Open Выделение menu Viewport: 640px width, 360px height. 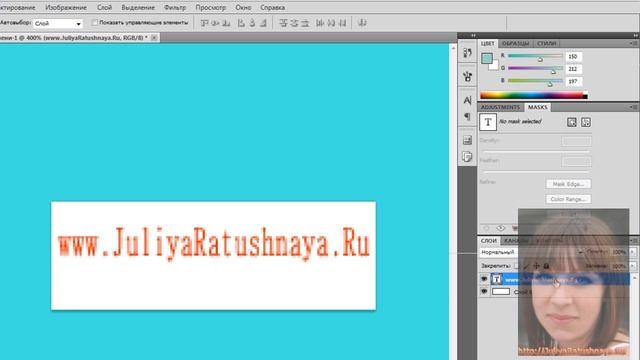pyautogui.click(x=138, y=7)
